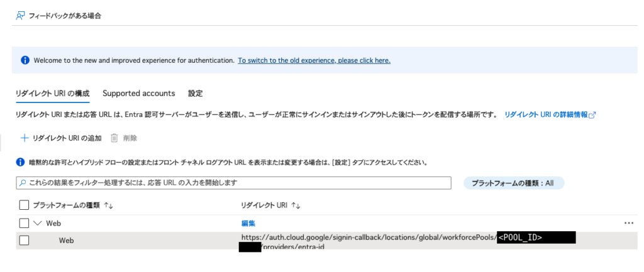Click the auth.cloud.google redirect URI text
The height and width of the screenshot is (272, 644).
coord(369,237)
